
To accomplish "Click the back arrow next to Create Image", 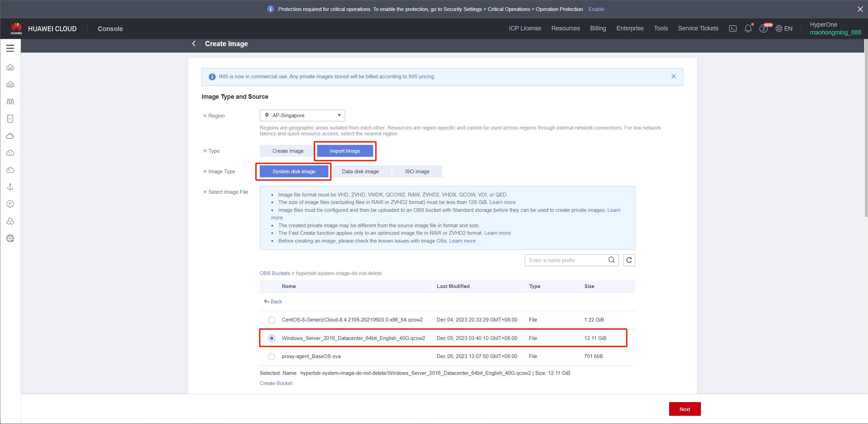I will click(194, 44).
